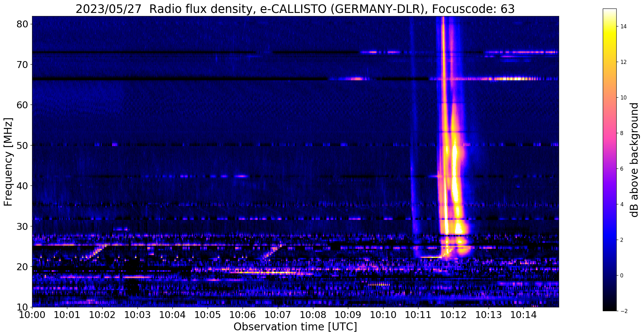Click the colorbar 12 dB tick label
Viewport: 644px width, 336px height.
(623, 62)
